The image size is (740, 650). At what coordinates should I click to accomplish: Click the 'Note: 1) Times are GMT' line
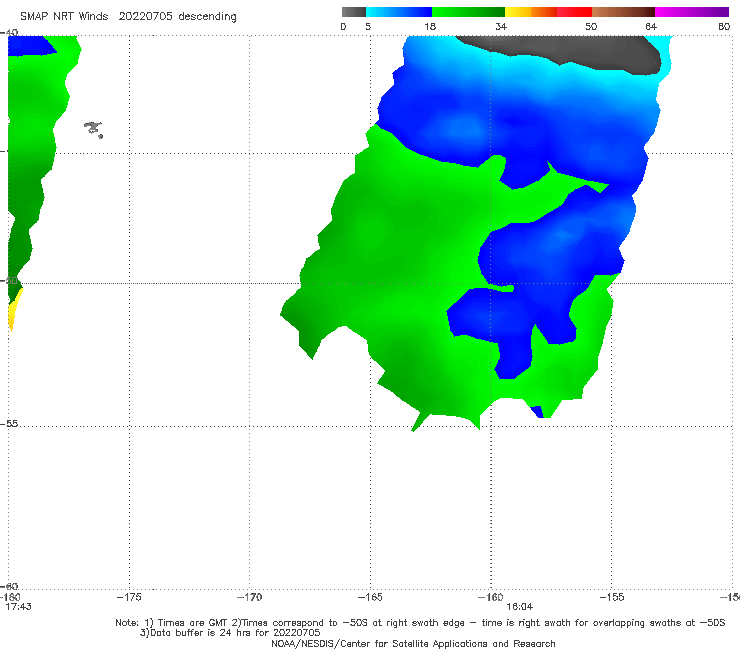(x=420, y=623)
